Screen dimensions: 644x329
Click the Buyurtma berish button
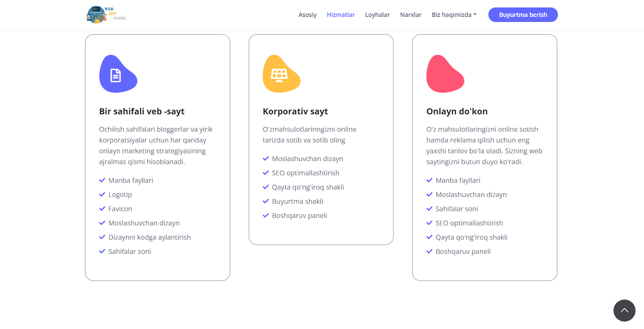[523, 15]
